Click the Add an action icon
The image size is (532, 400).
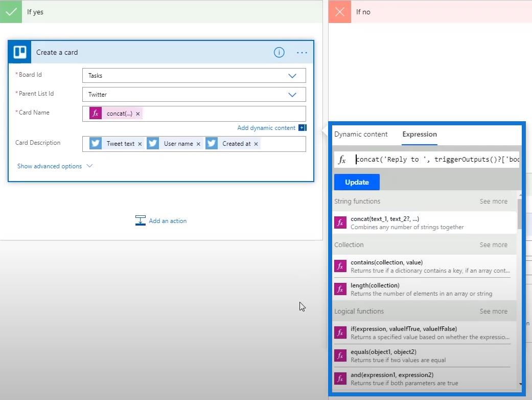pyautogui.click(x=140, y=220)
